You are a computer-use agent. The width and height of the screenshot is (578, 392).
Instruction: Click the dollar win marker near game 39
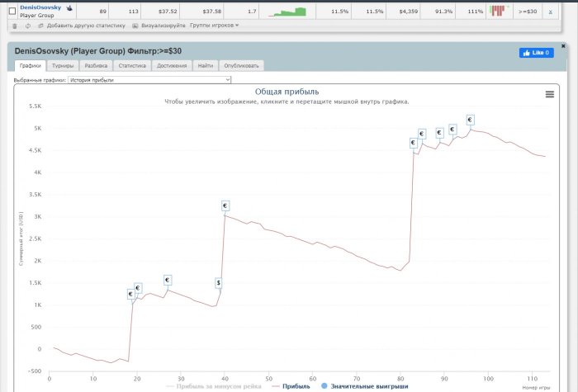click(219, 283)
